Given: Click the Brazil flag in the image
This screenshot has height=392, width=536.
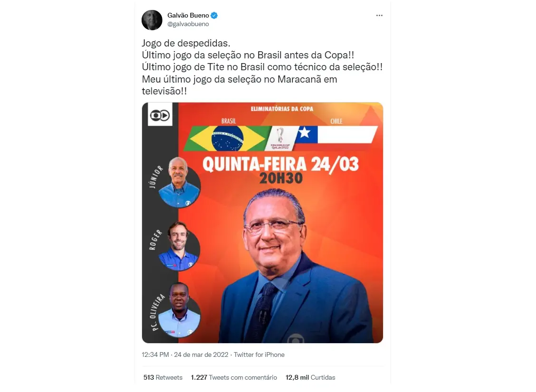Looking at the screenshot, I should click(227, 139).
